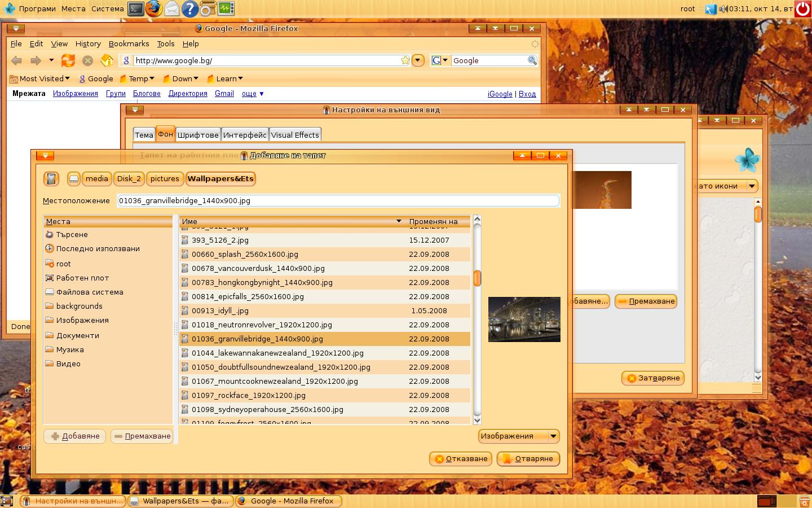Image resolution: width=812 pixels, height=508 pixels.
Task: Open the Gmail link on Google page
Action: [224, 94]
